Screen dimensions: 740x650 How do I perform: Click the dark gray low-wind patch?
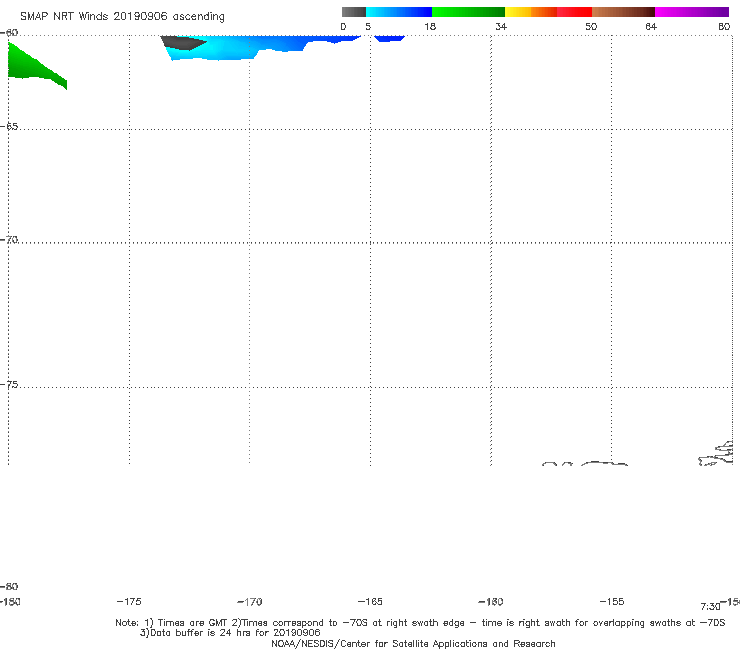pyautogui.click(x=183, y=42)
